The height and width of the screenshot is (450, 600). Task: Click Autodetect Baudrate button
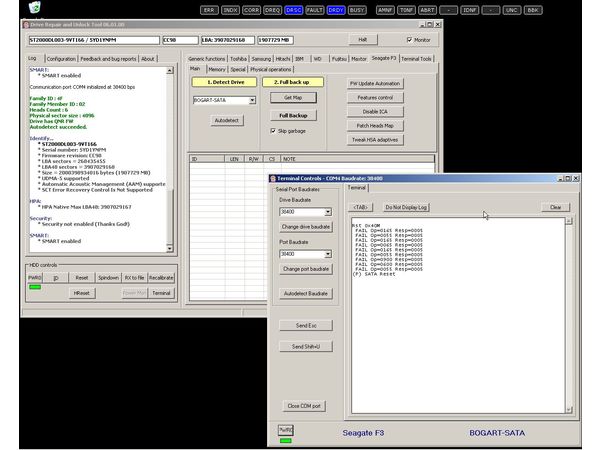[x=305, y=293]
